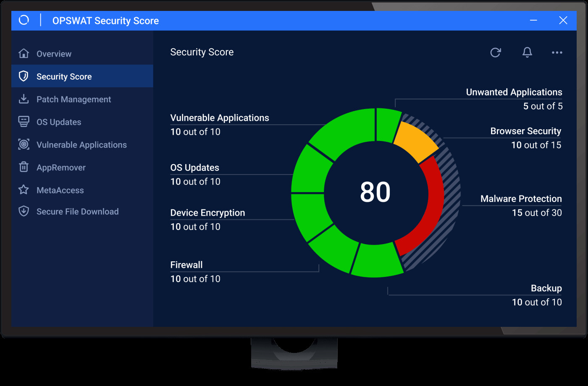Viewport: 588px width, 386px height.
Task: Click the Unwanted Applications score label
Action: point(514,92)
